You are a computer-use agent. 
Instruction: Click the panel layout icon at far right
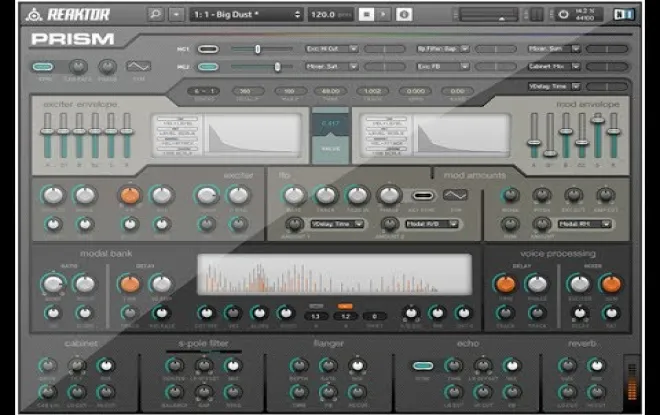click(624, 14)
